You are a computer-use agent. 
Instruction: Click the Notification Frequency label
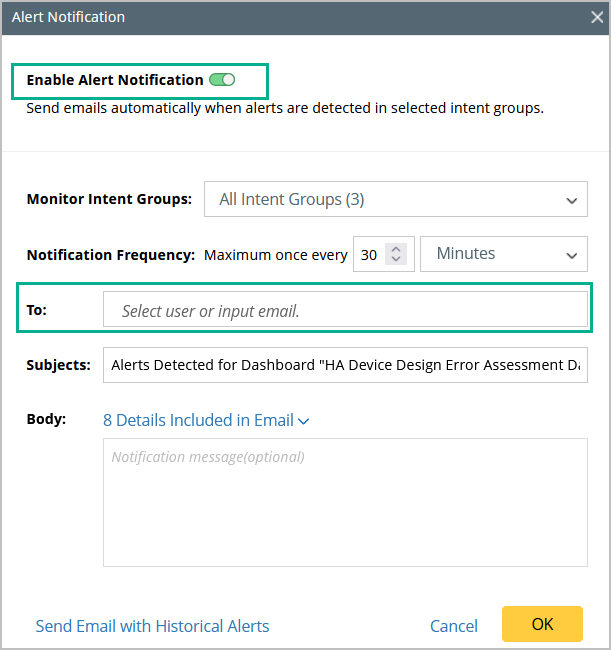(x=111, y=255)
